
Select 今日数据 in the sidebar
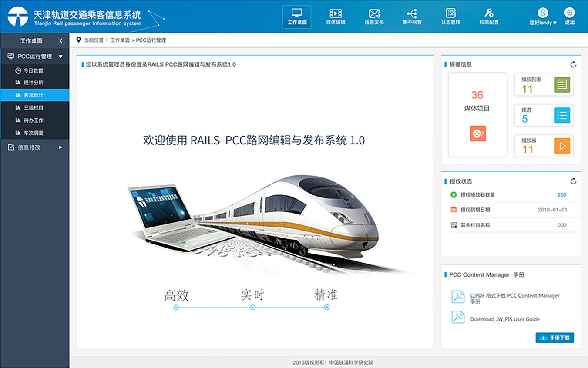click(x=34, y=70)
